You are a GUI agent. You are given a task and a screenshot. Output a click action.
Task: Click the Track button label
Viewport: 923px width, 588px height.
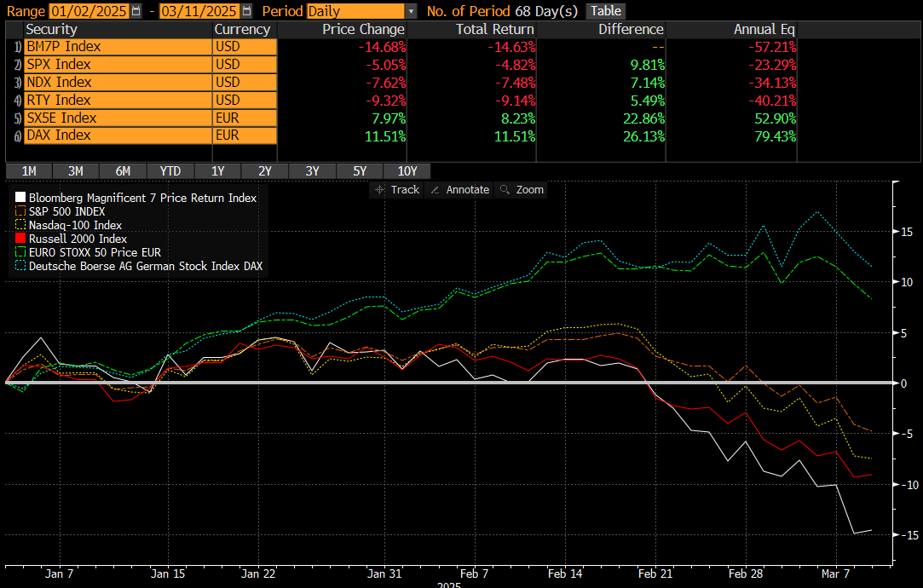tap(405, 189)
